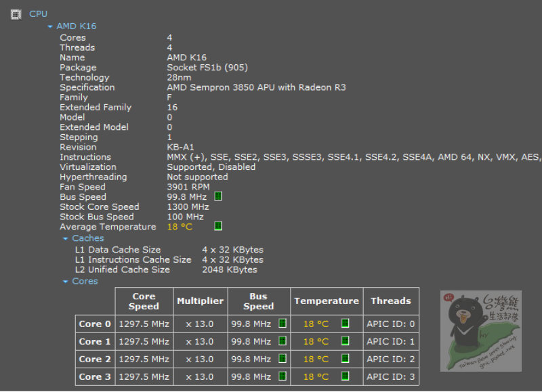Click the 1300 MHz stock core speed

188,207
